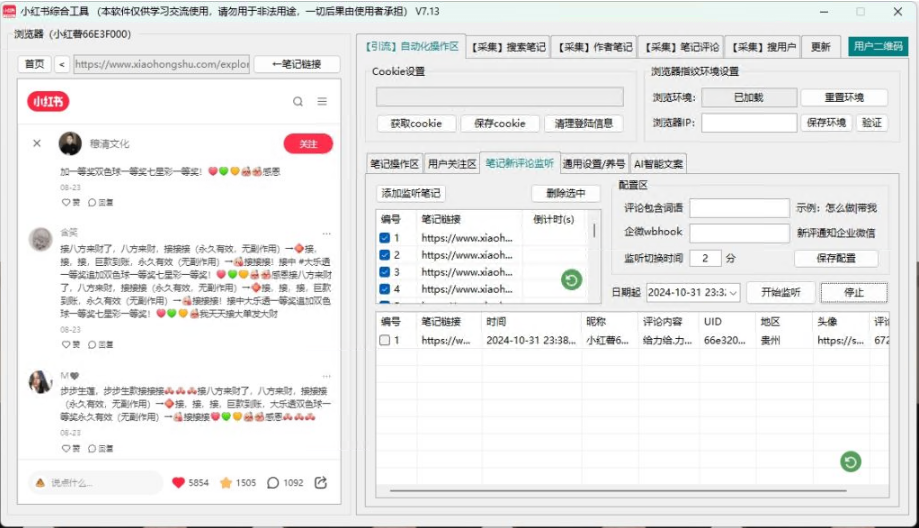Click 删除选中 button
919x528 pixels.
[x=566, y=193]
